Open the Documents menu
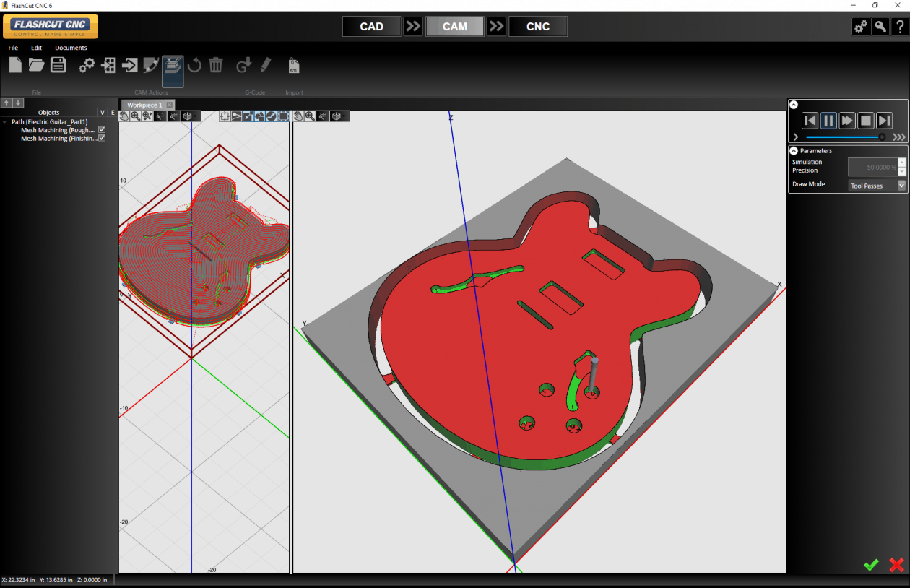This screenshot has height=588, width=910. [71, 48]
